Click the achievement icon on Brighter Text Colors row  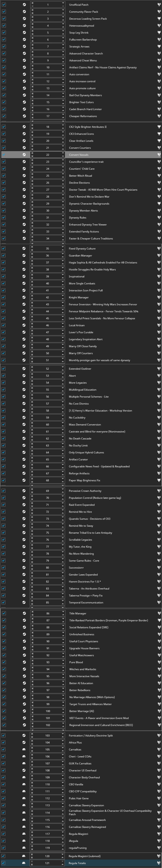coord(159,102)
